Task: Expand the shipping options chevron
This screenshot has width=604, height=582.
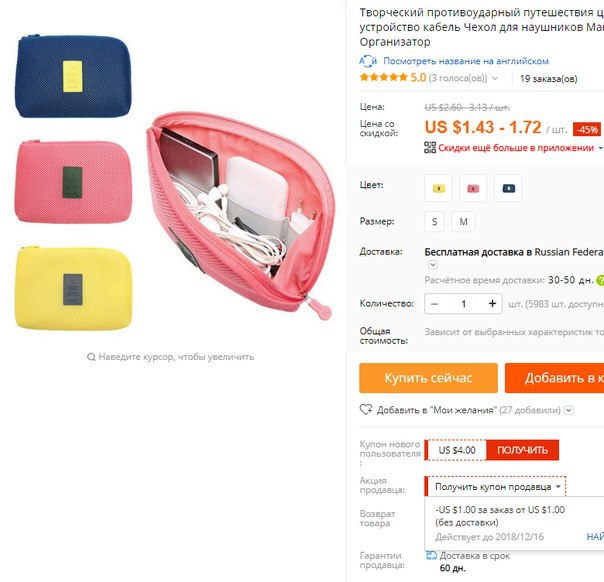Action: [x=433, y=265]
